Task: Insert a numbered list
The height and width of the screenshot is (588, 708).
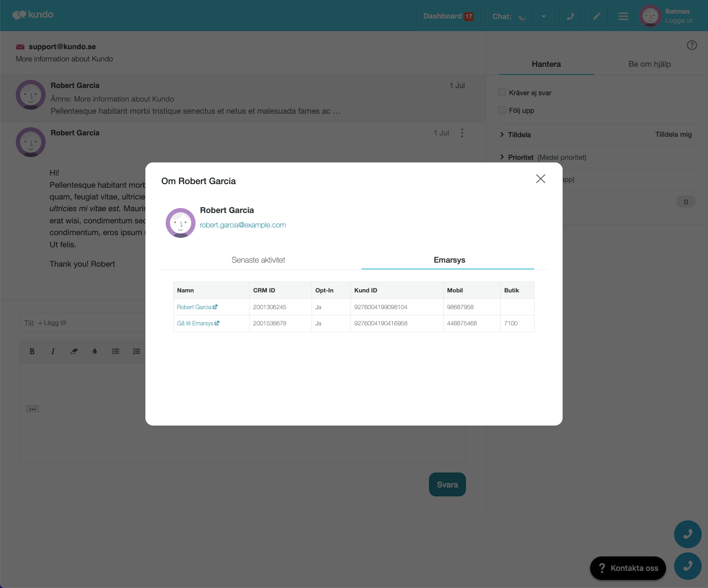Action: [x=136, y=352]
